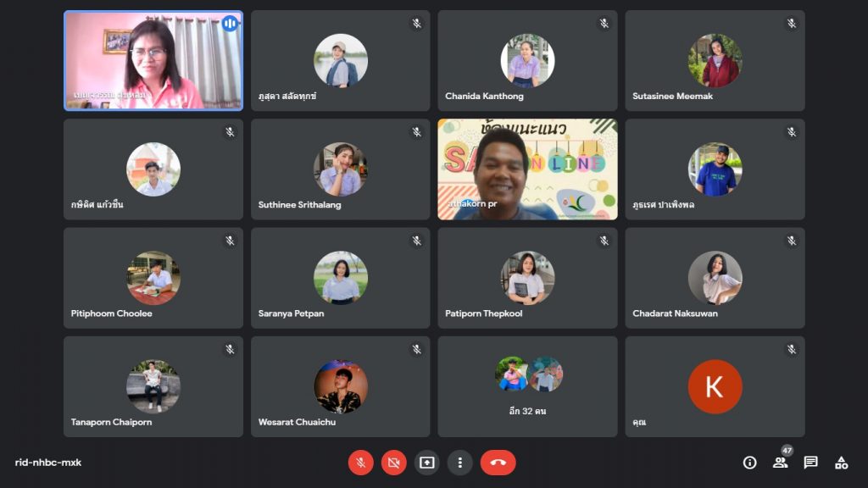Toggle the red camera off button
This screenshot has width=868, height=488.
pos(393,463)
